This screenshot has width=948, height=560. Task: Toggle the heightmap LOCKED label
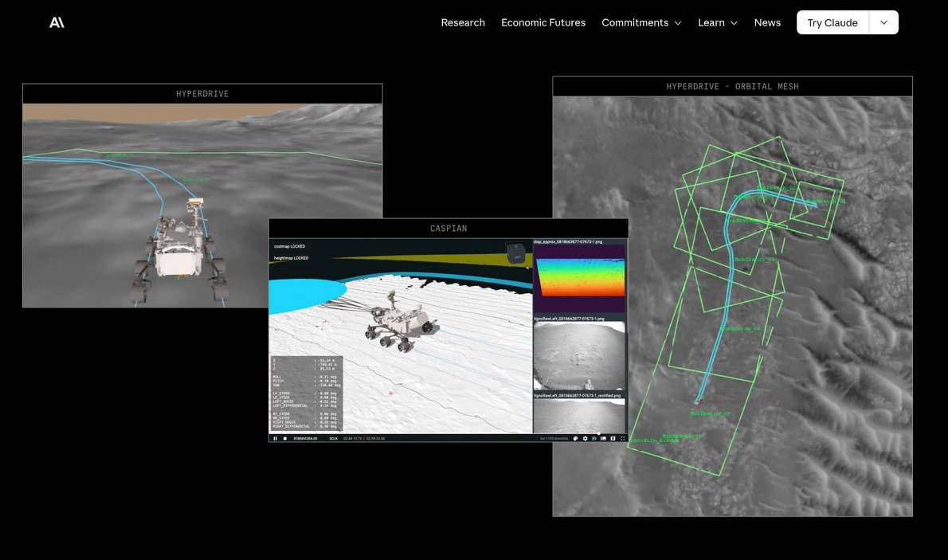point(292,258)
